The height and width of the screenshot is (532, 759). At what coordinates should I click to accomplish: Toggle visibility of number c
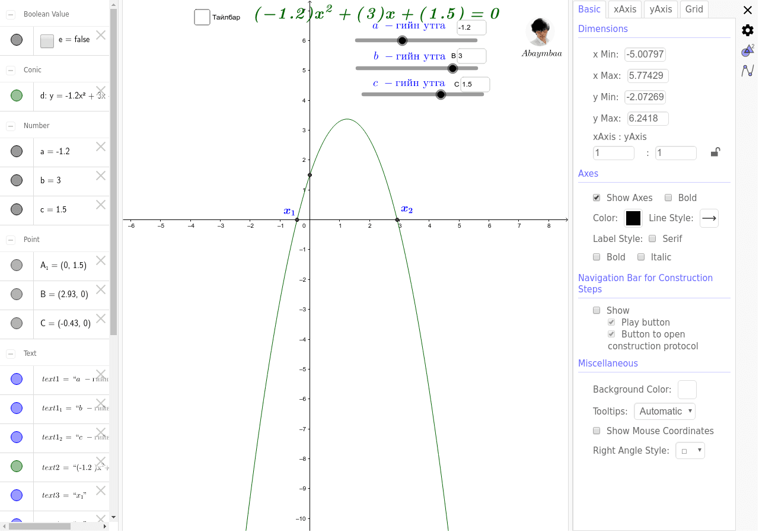click(x=17, y=209)
